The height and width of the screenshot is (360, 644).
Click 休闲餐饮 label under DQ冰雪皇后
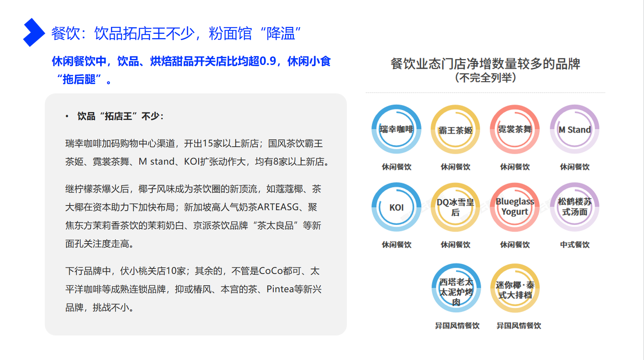tap(456, 245)
